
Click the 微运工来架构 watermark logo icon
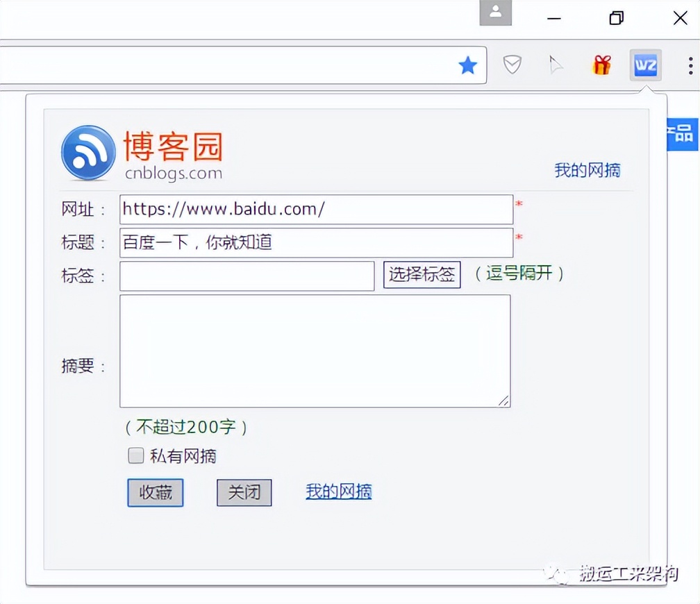(x=556, y=575)
